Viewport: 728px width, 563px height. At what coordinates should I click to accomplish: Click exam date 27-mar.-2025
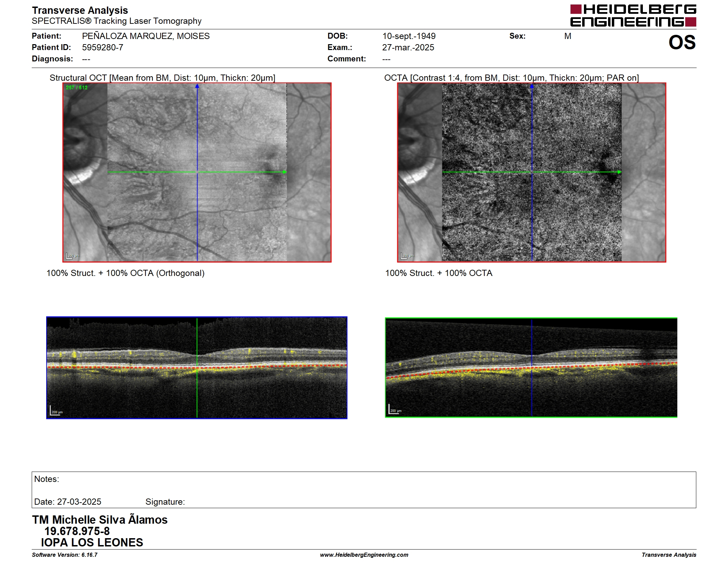point(408,47)
